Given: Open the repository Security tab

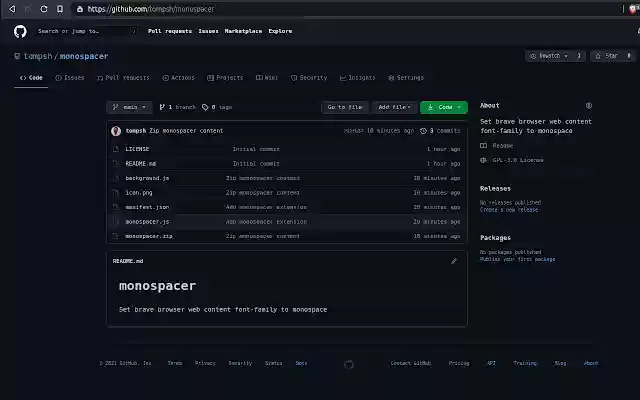Looking at the screenshot, I should click(x=309, y=78).
